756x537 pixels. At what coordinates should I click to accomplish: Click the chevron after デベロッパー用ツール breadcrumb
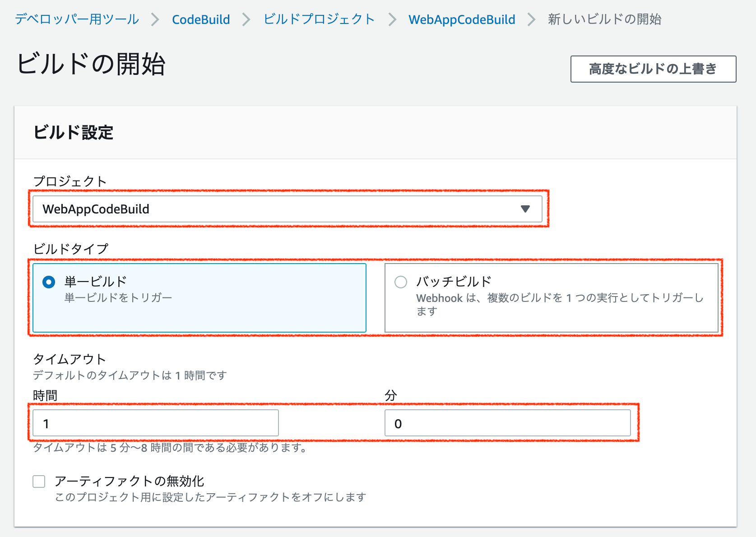[155, 19]
